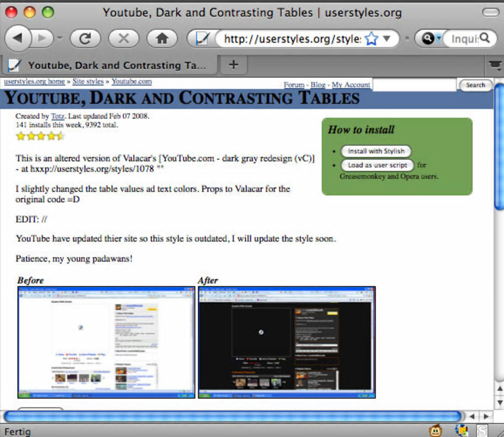Image resolution: width=504 pixels, height=437 pixels.
Task: Open the search engine selector dropdown
Action: point(430,39)
